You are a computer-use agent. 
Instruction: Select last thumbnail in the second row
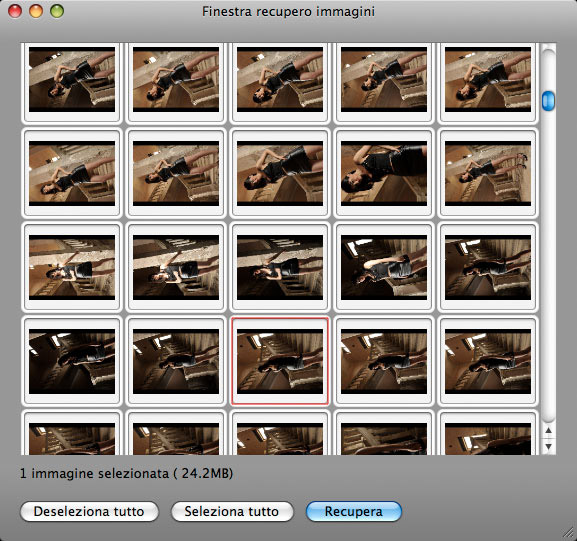[x=488, y=173]
